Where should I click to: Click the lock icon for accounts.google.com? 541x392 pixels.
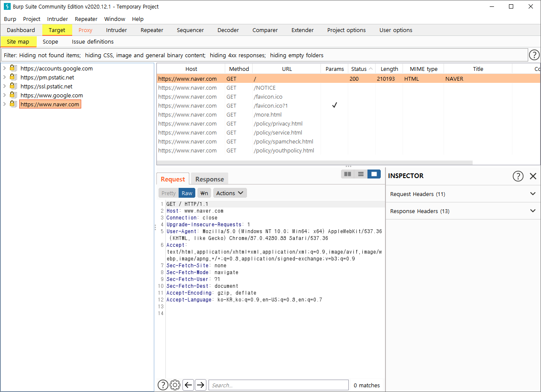(x=13, y=68)
